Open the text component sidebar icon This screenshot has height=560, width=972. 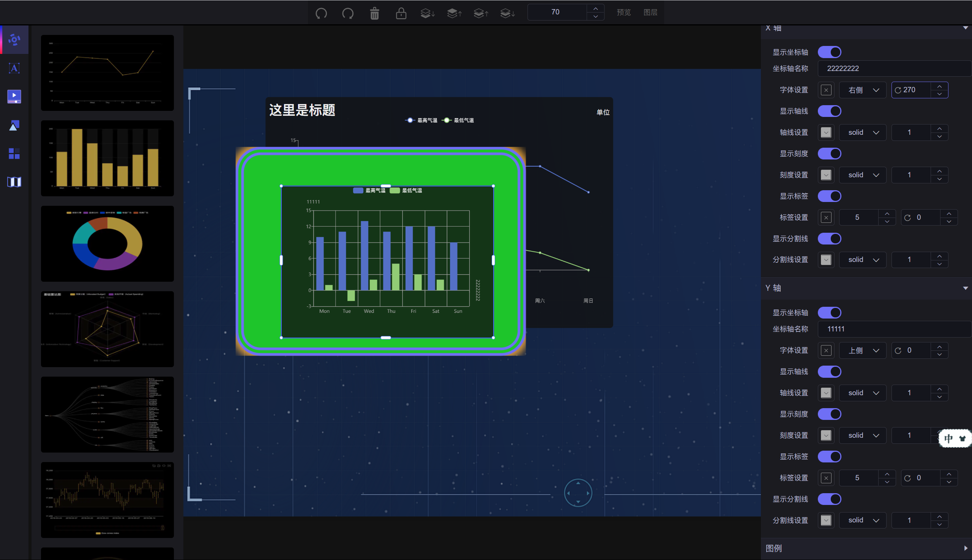pos(14,68)
